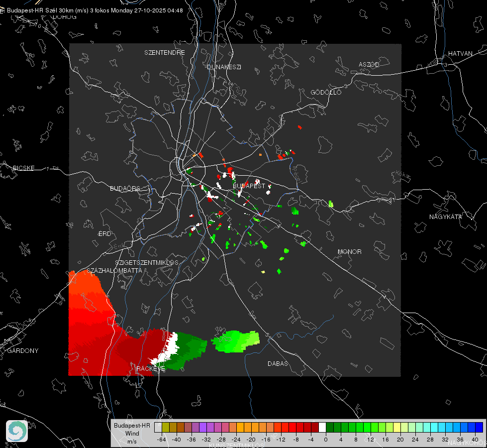487x448 pixels.
Task: Click the legend value -36
Action: 192,440
